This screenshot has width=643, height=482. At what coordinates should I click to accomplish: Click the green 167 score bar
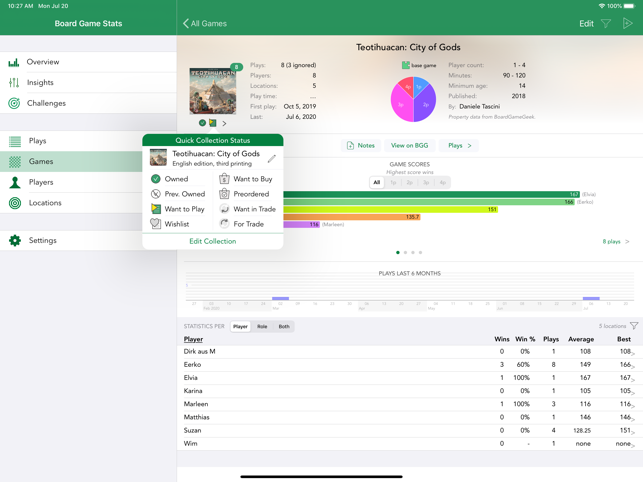(x=431, y=194)
